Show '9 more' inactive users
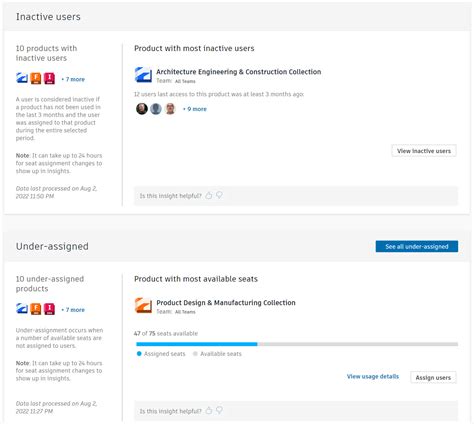This screenshot has height=424, width=474. click(195, 109)
